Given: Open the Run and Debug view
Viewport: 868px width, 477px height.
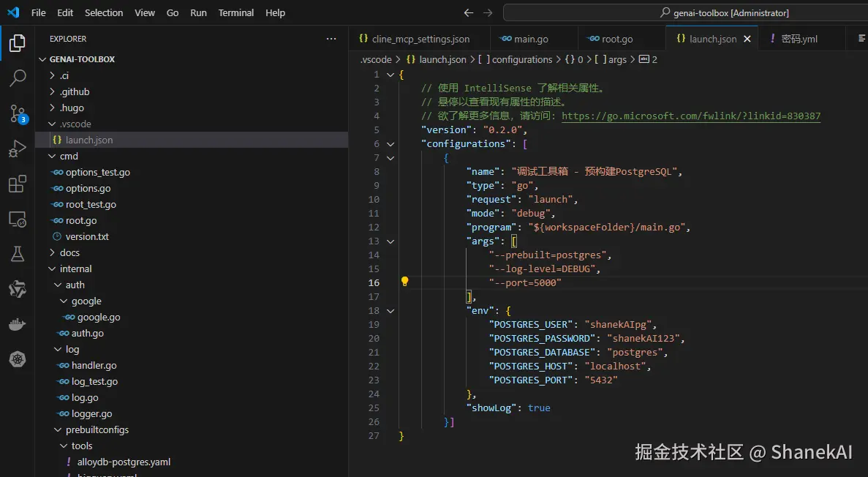Looking at the screenshot, I should pos(18,149).
